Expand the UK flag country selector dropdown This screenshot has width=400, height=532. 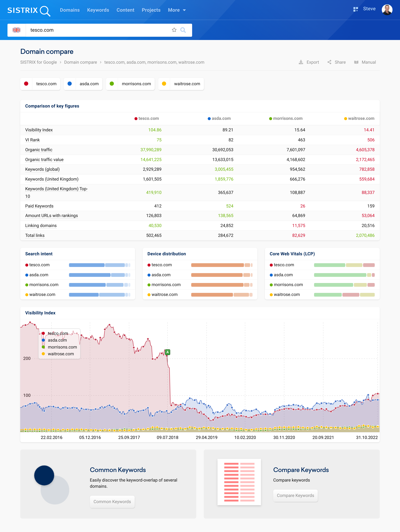tap(16, 30)
